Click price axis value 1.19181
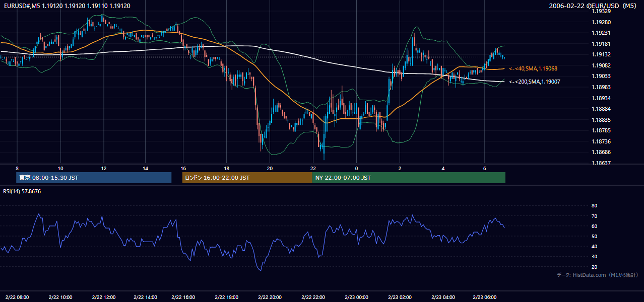 pos(601,44)
